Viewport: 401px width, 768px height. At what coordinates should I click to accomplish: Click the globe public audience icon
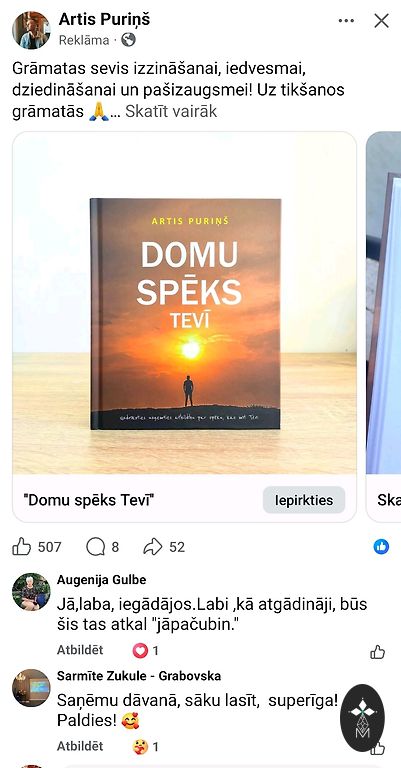(x=128, y=40)
